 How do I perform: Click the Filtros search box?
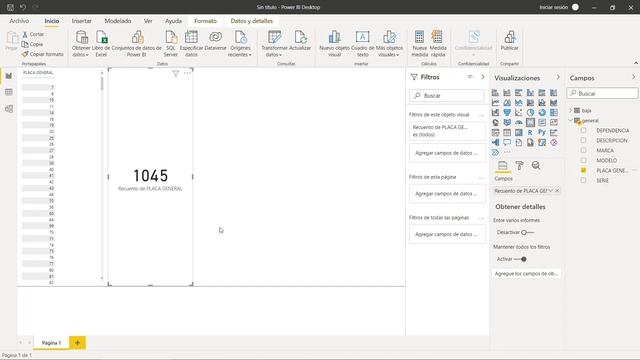click(x=447, y=96)
